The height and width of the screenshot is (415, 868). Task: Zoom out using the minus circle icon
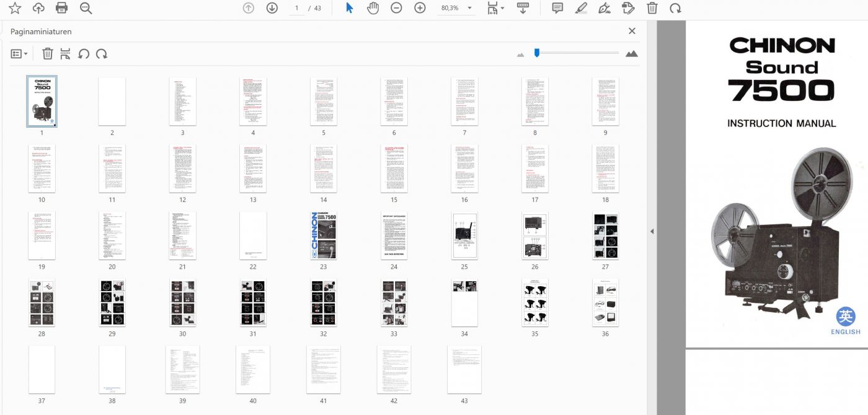(x=396, y=8)
